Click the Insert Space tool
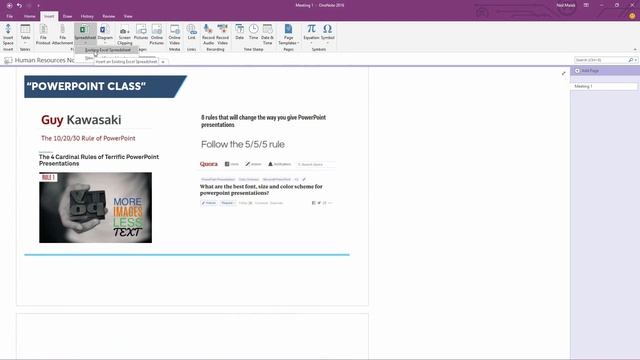This screenshot has height=360, width=640. tap(8, 34)
